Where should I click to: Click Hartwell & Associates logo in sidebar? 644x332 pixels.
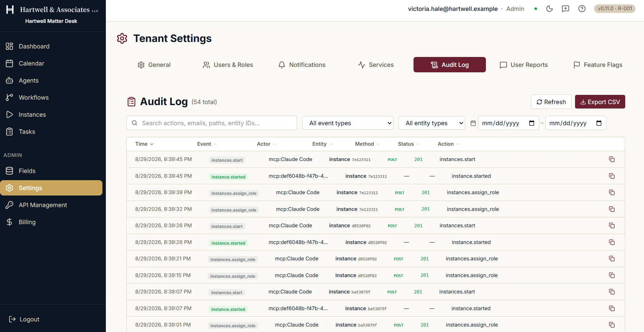52,10
